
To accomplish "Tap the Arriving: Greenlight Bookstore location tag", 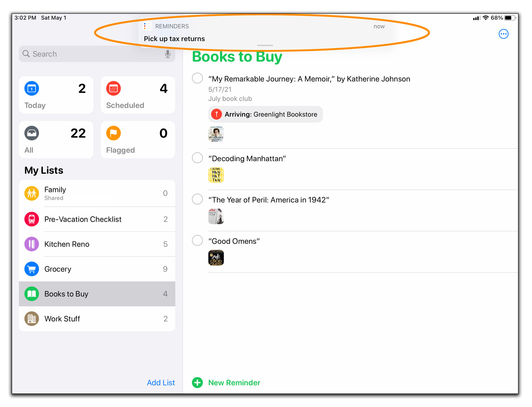I will (265, 114).
